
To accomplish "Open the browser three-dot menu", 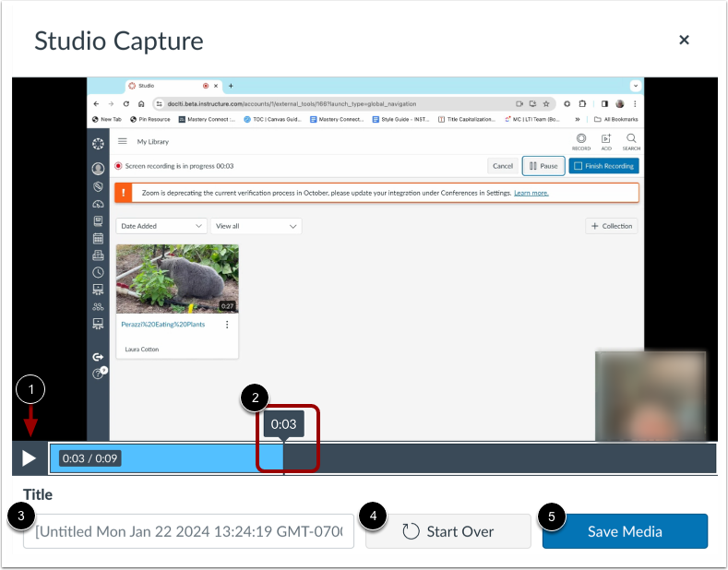I will pos(635,104).
